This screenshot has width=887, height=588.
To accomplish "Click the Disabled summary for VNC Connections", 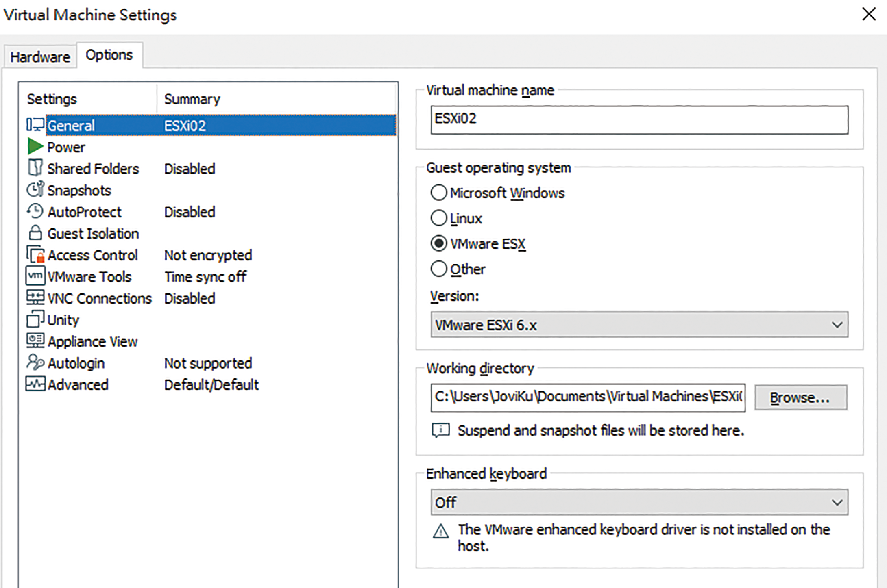I will pos(190,298).
